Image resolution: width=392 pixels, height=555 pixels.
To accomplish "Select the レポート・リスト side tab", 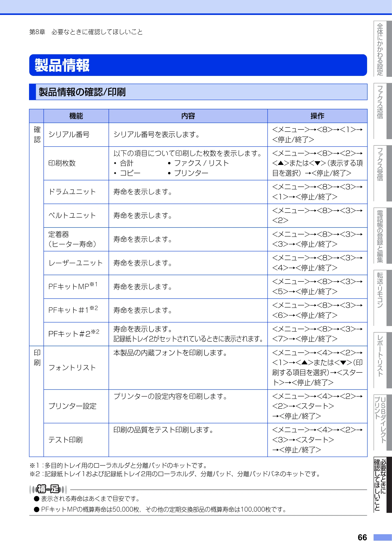I will tap(382, 360).
